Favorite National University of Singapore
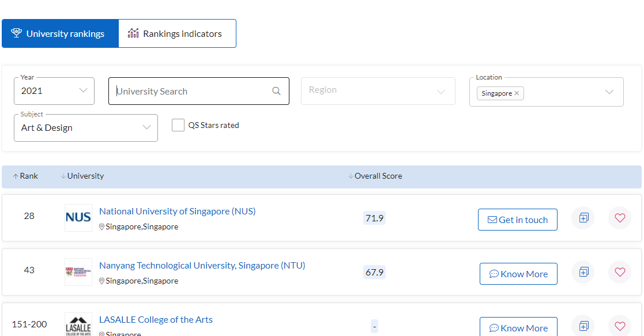The height and width of the screenshot is (336, 644). (x=620, y=218)
